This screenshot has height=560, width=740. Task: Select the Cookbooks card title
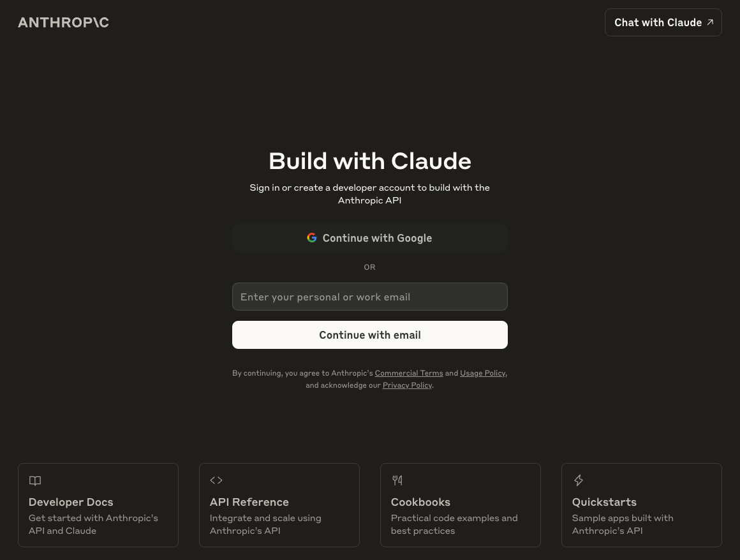click(x=420, y=502)
